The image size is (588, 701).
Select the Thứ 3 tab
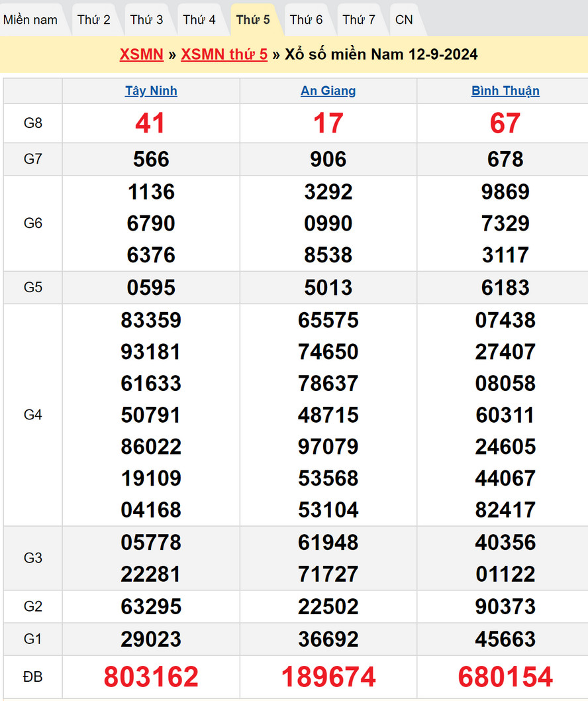[146, 20]
